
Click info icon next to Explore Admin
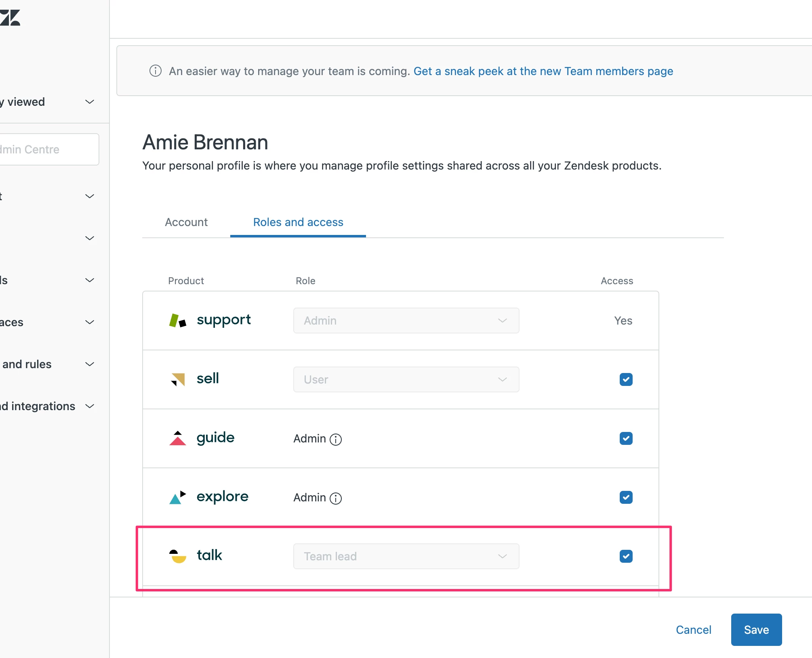[x=336, y=498]
